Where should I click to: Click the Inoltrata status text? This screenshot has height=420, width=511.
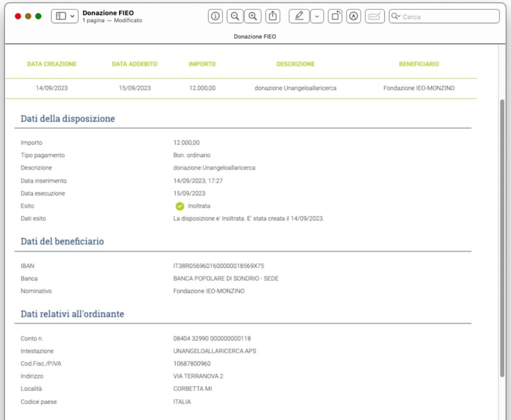199,206
